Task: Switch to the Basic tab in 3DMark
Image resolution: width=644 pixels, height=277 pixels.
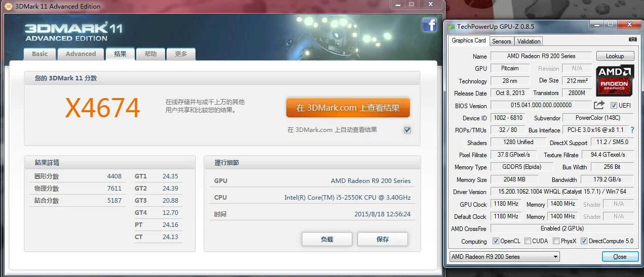Action: pos(40,54)
